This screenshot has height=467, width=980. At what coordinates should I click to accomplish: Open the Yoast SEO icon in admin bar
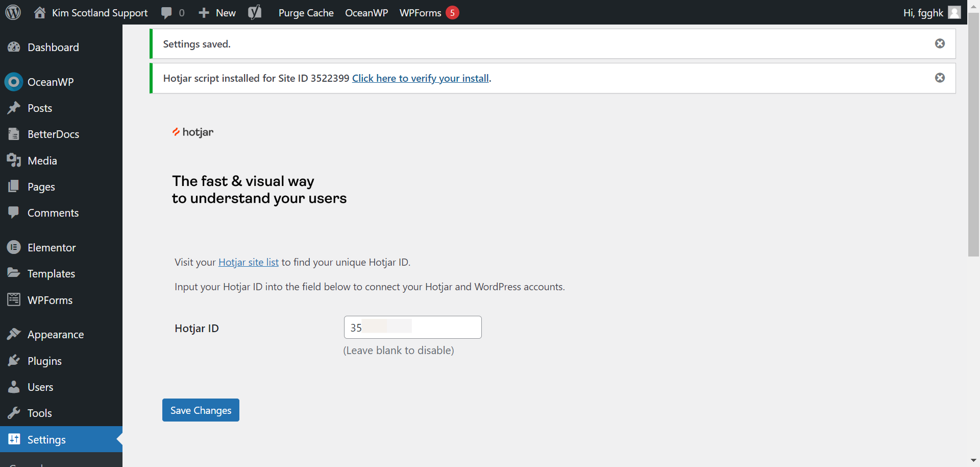tap(255, 12)
